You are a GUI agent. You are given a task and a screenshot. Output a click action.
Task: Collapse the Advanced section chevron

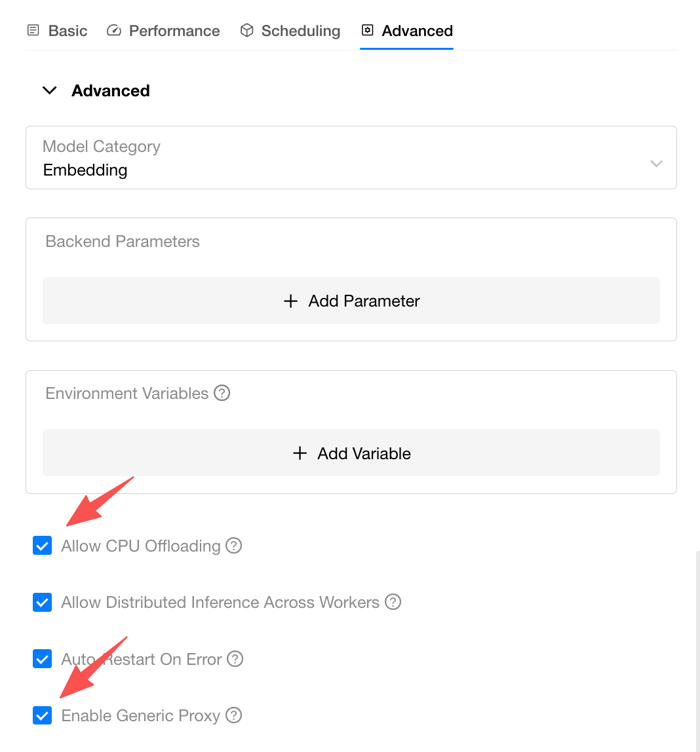[50, 90]
